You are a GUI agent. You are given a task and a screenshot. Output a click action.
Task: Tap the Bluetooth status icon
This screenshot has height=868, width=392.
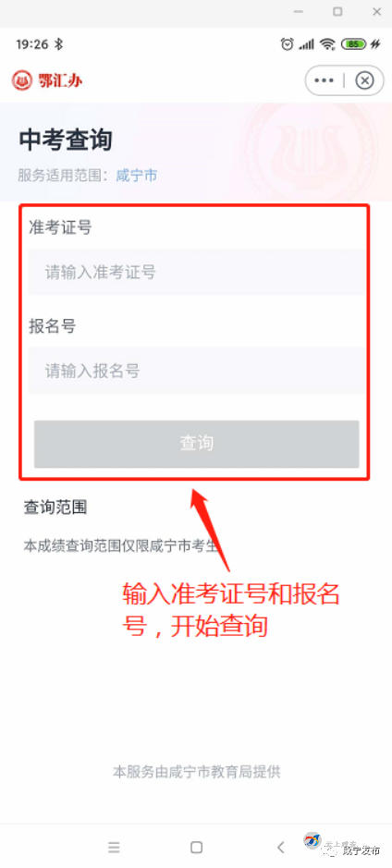coord(60,44)
